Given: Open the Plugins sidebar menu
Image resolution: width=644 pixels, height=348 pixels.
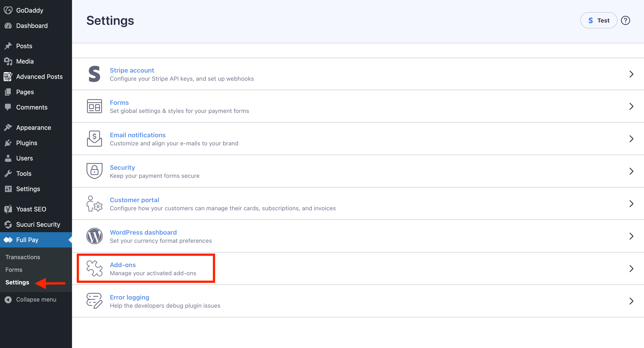Looking at the screenshot, I should (27, 143).
